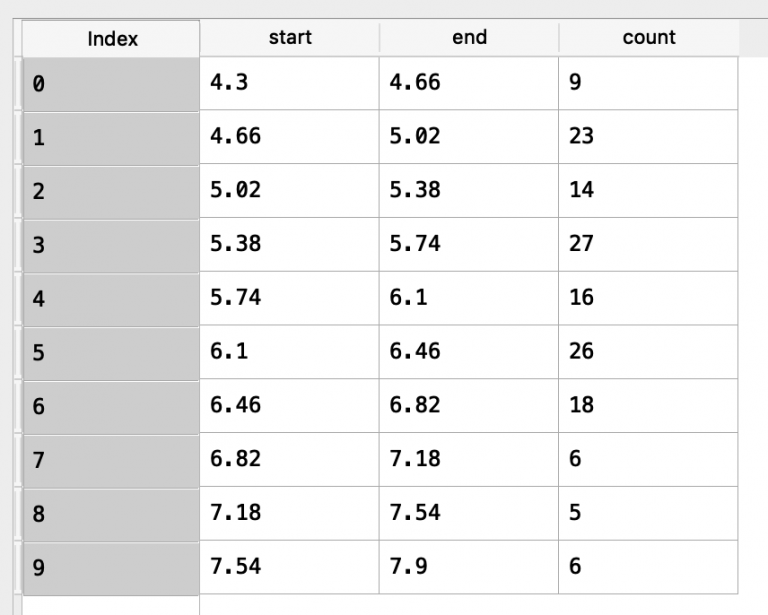Click the end column header
The width and height of the screenshot is (768, 615).
click(x=469, y=38)
